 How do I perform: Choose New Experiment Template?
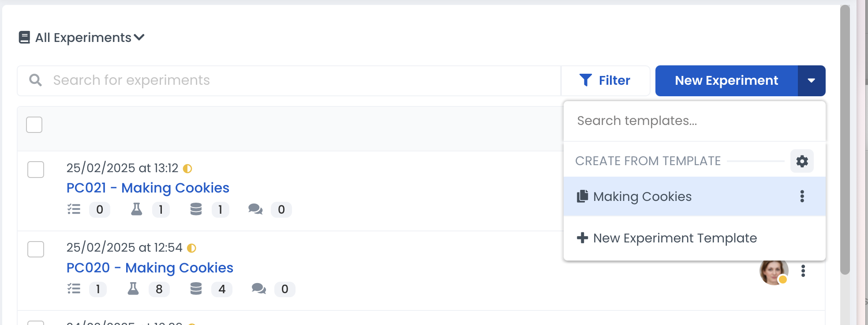click(694, 238)
